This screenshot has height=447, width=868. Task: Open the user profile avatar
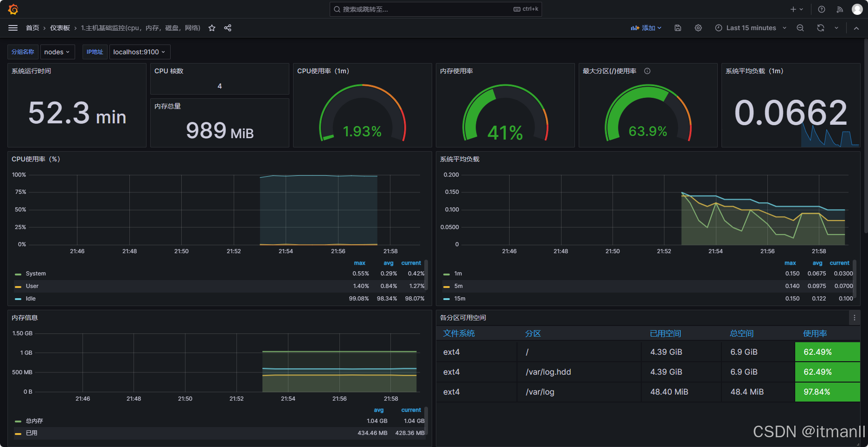857,9
